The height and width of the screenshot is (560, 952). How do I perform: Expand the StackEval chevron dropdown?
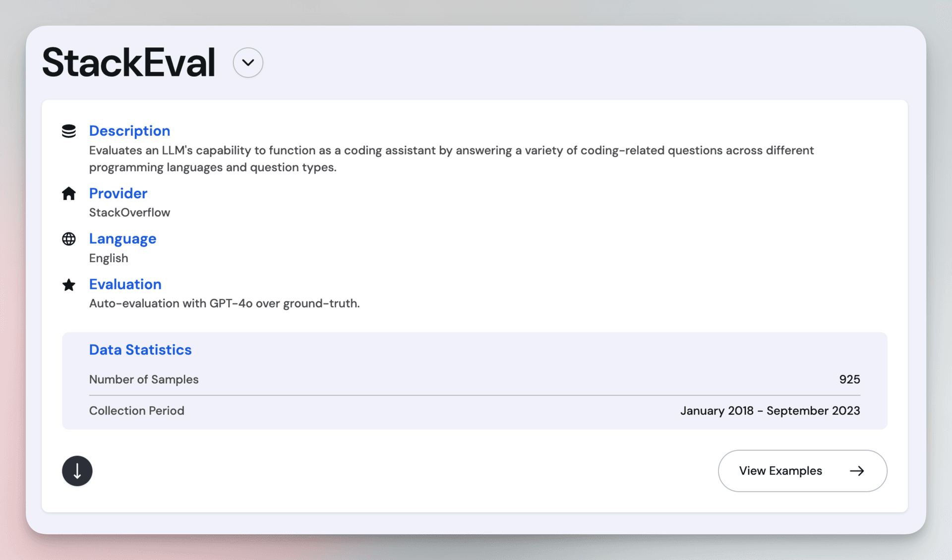248,62
